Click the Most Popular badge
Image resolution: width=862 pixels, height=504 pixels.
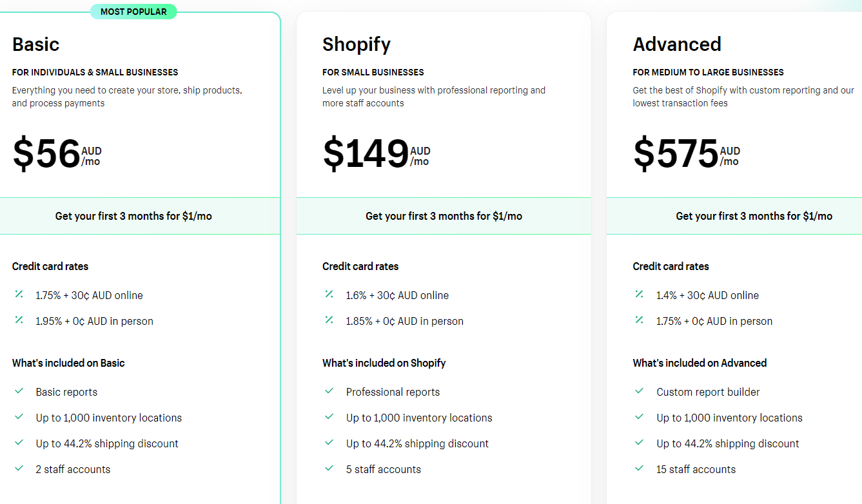133,12
